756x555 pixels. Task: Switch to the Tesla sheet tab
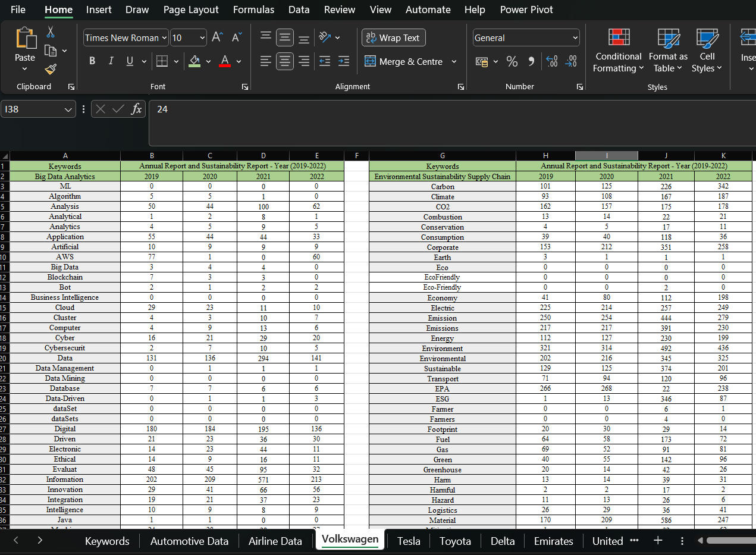[x=409, y=541]
